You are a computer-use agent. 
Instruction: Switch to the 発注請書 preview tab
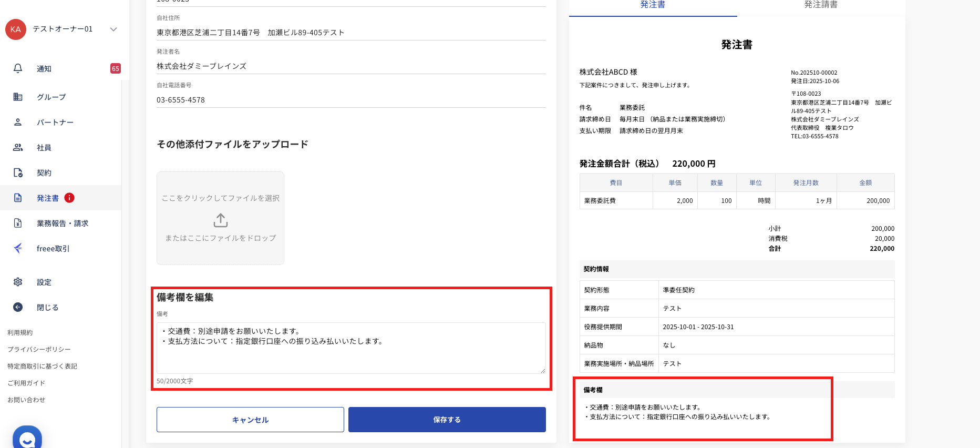coord(821,5)
